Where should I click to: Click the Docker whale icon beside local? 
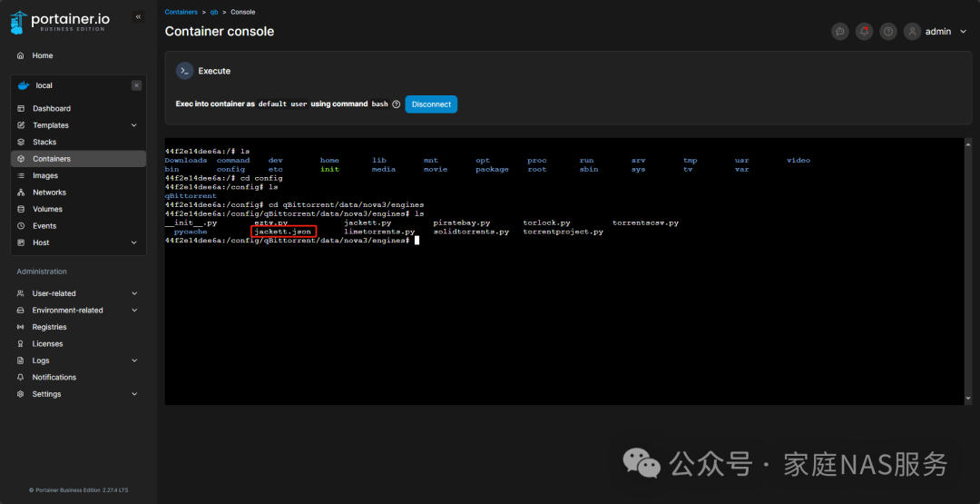tap(23, 85)
